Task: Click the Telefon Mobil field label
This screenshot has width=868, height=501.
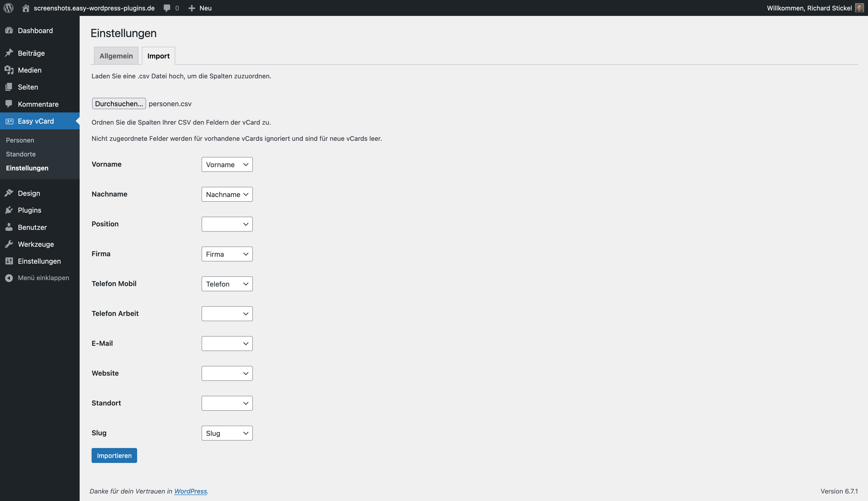Action: pos(114,284)
